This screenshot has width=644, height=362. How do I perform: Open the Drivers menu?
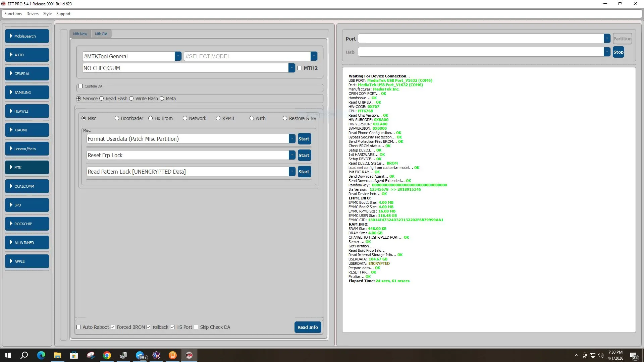click(x=32, y=14)
